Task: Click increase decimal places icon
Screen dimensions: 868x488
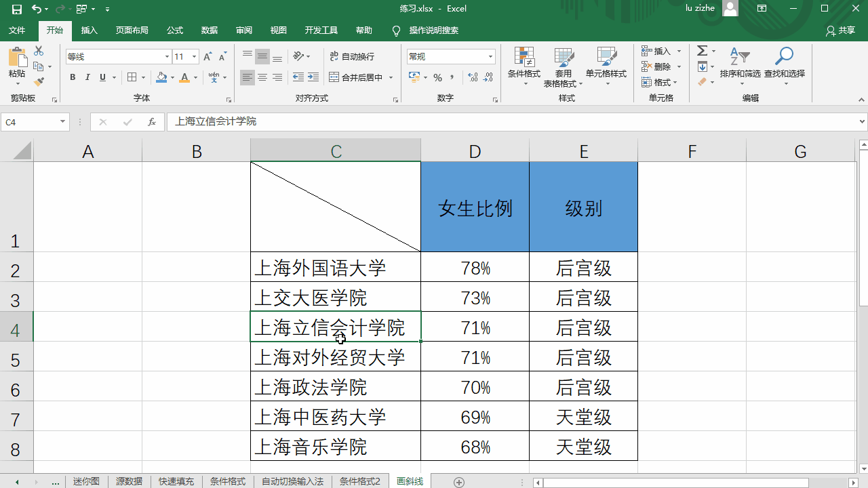Action: point(473,77)
